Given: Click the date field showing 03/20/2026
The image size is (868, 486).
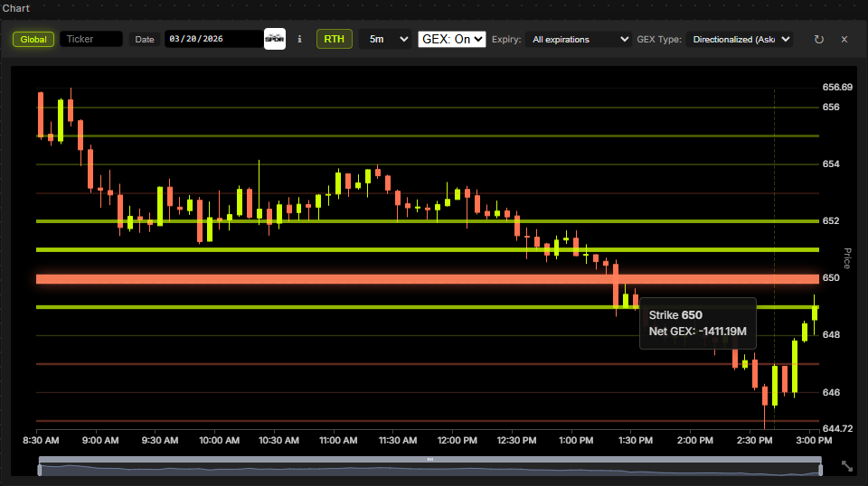Looking at the screenshot, I should tap(212, 40).
